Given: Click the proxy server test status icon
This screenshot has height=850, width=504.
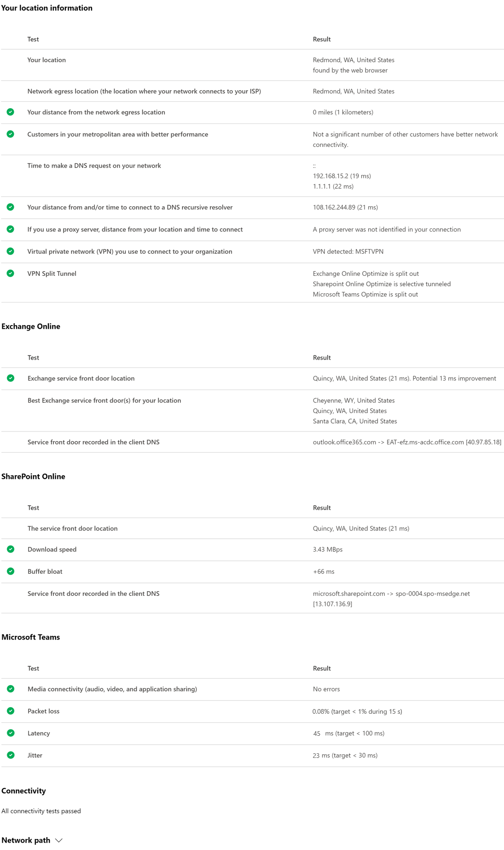Looking at the screenshot, I should tap(11, 229).
